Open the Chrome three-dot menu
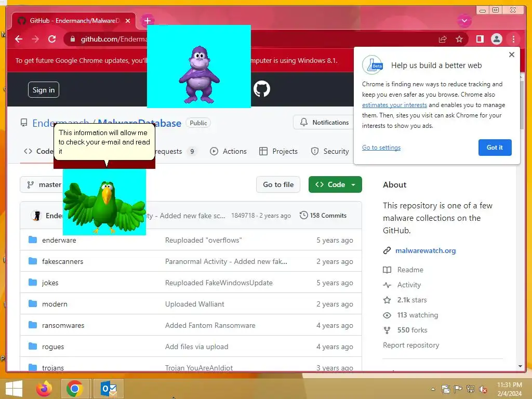This screenshot has height=399, width=532. point(513,39)
